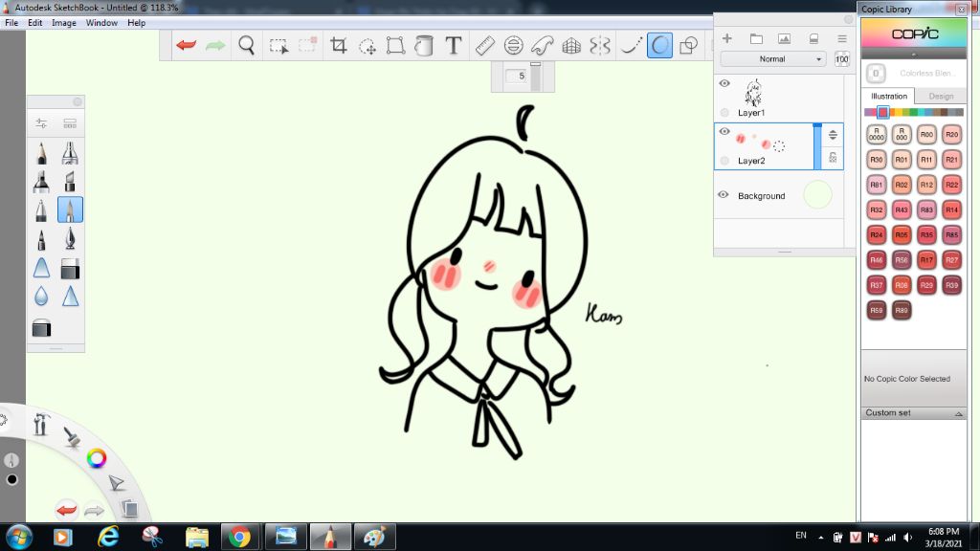
Task: Select Layer1 thumbnail in layer panel
Action: (753, 93)
